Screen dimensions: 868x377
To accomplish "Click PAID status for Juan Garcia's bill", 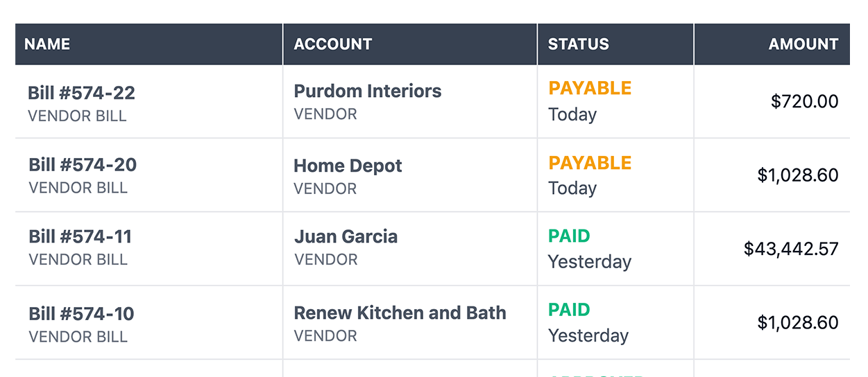I will [x=569, y=236].
